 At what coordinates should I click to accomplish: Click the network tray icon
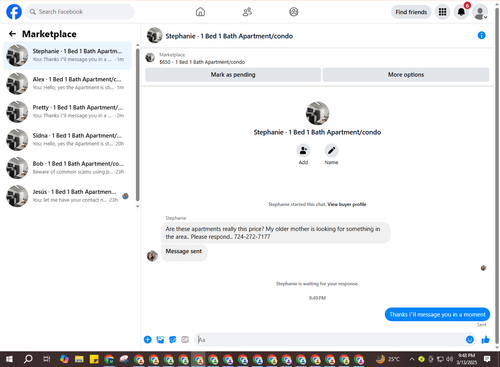(x=440, y=359)
